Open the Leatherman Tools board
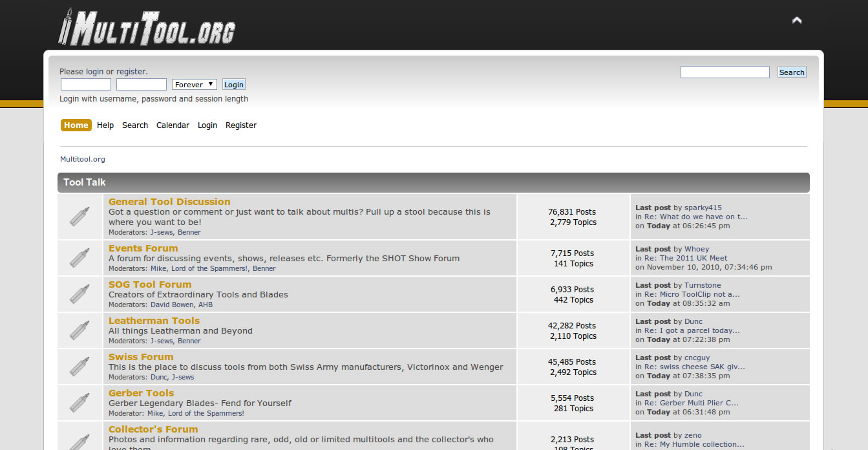868x450 pixels. click(x=154, y=321)
